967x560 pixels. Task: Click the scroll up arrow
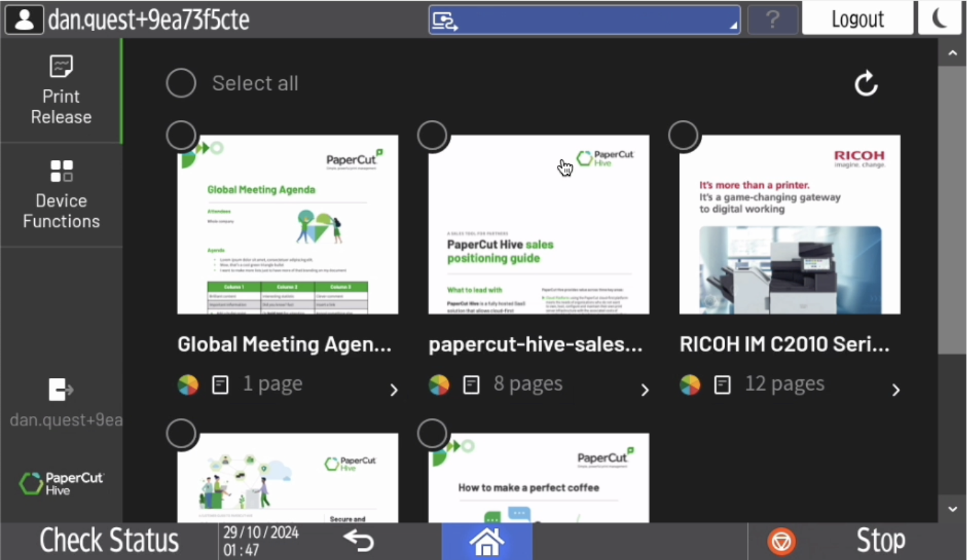[952, 53]
